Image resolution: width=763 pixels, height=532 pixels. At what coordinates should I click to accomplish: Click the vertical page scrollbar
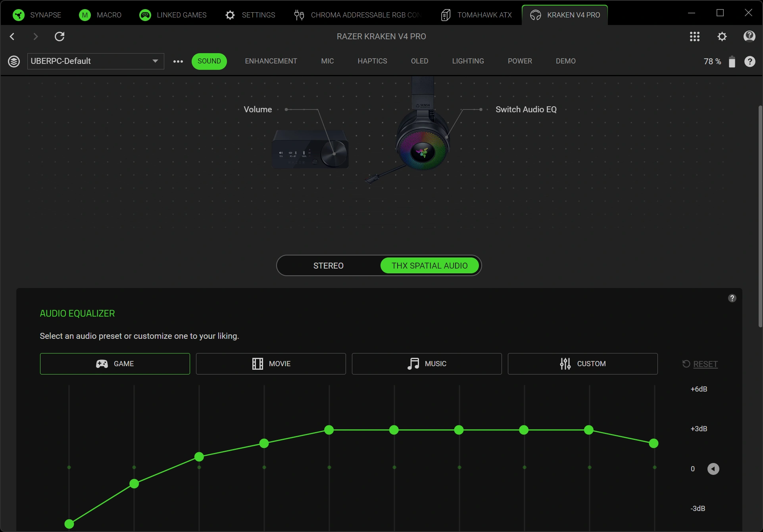(760, 216)
